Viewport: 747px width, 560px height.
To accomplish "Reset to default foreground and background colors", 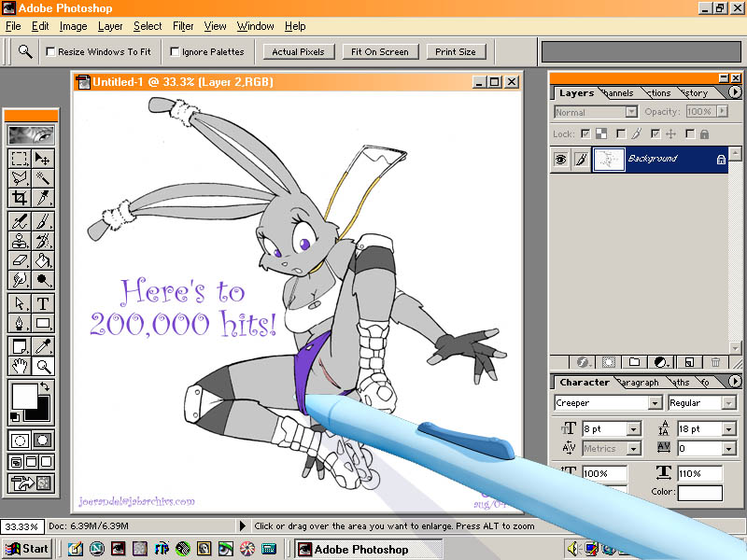I will point(15,417).
